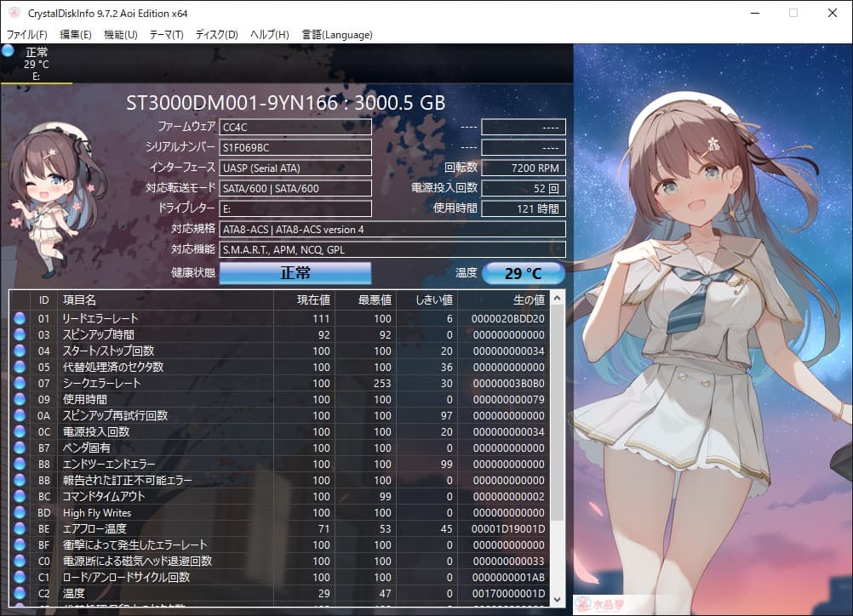Click the 最悪値 column header
853x616 pixels.
[x=365, y=300]
